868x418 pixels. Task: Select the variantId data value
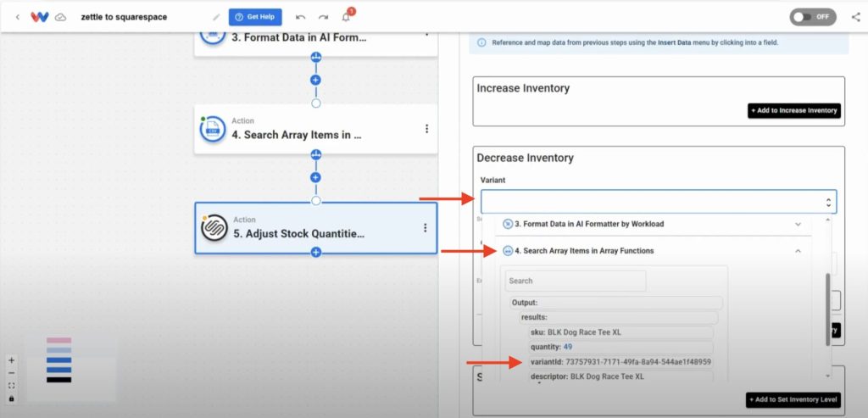coord(621,362)
